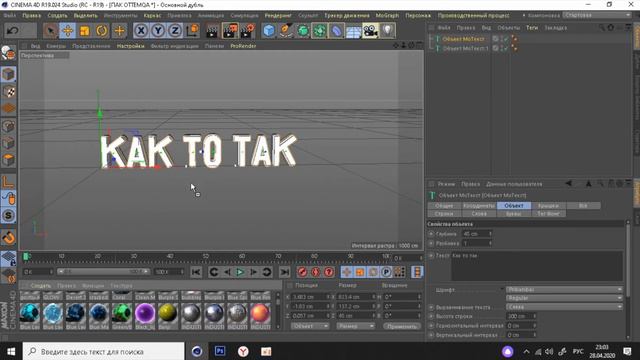Viewport: 640px width, 360px height.
Task: Go to end of animation
Action: (284, 272)
